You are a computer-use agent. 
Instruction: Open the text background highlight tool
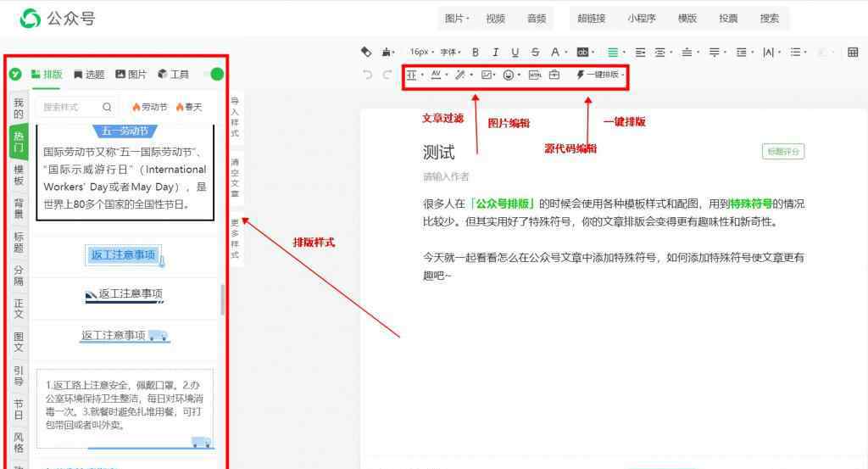pos(582,52)
